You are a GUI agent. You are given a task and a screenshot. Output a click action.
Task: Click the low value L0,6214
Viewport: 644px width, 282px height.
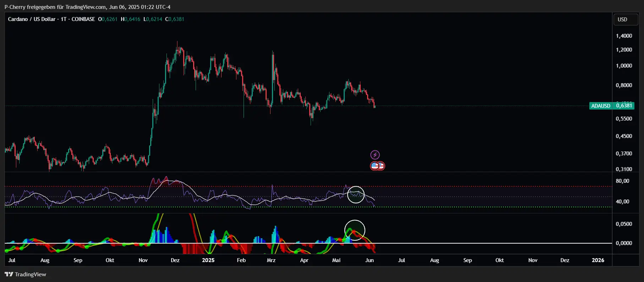click(x=153, y=19)
